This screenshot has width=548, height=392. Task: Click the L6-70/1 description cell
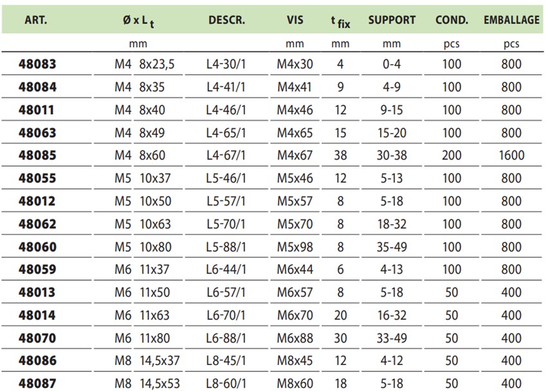pos(226,316)
